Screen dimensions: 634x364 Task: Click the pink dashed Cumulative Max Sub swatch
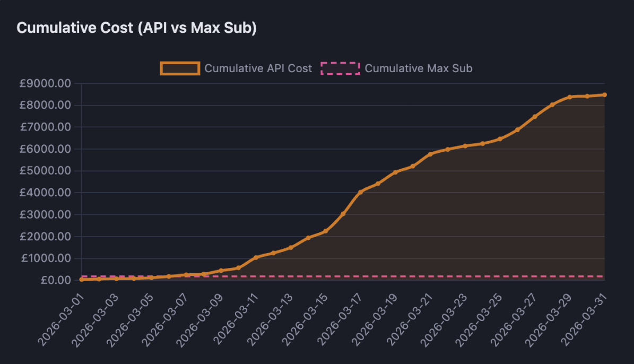tap(340, 68)
